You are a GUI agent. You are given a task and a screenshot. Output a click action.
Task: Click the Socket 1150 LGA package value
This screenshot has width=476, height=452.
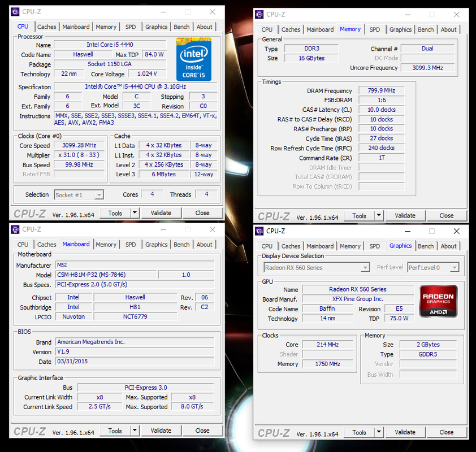[x=110, y=64]
